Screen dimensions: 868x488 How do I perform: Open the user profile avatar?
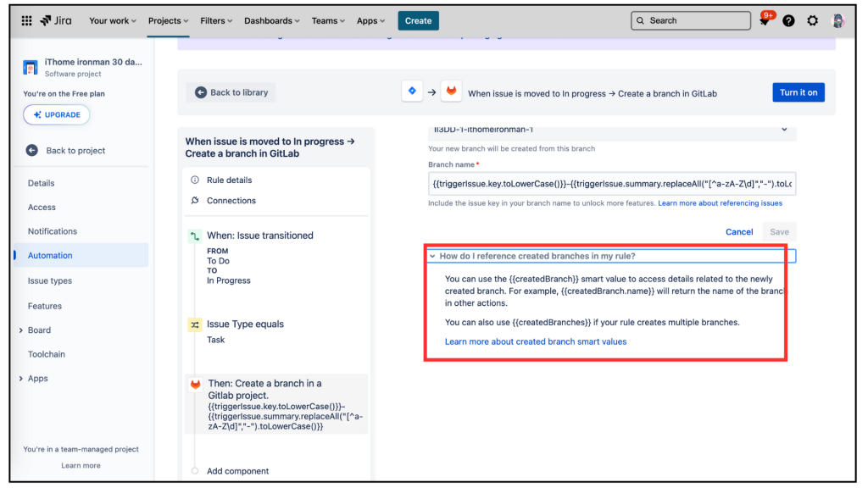pos(838,21)
